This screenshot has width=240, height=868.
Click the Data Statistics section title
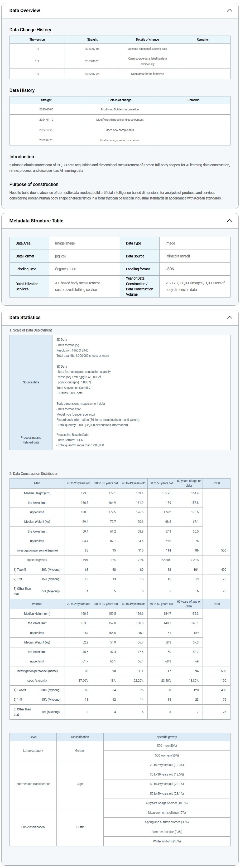[x=25, y=318]
